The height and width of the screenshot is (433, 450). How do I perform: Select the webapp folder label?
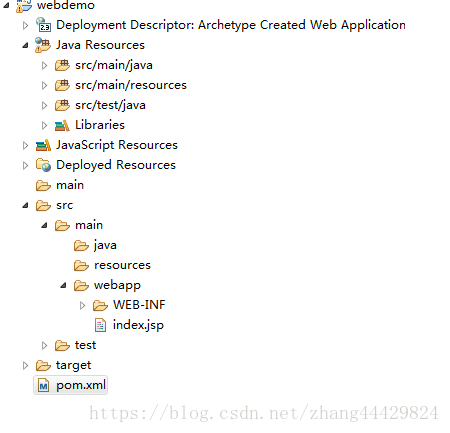117,286
